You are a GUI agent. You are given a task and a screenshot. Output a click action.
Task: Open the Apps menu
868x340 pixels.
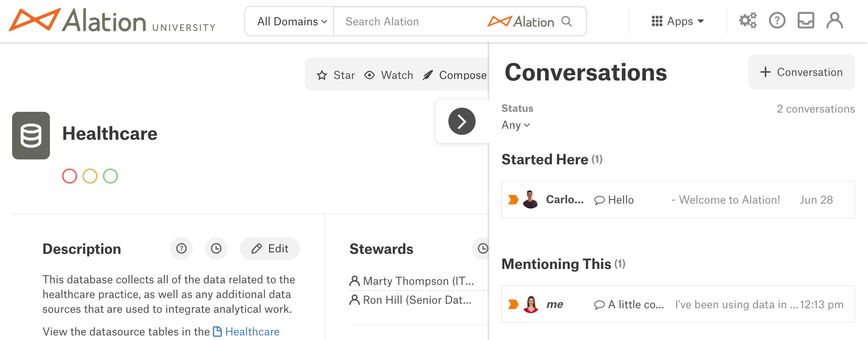click(x=677, y=21)
